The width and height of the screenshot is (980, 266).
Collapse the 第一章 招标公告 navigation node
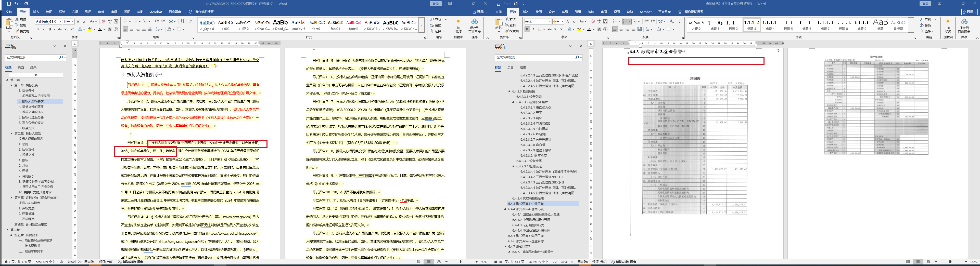tap(11, 86)
